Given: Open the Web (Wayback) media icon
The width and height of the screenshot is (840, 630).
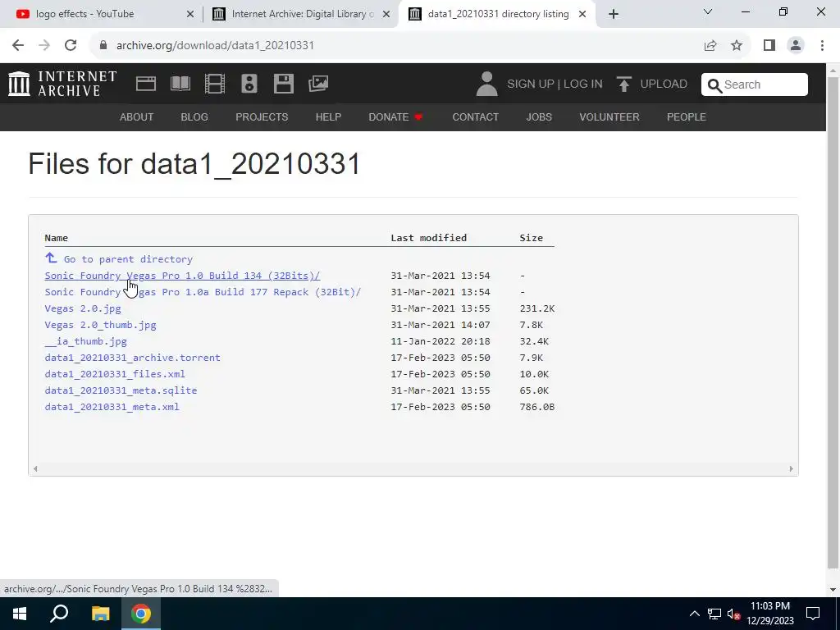Looking at the screenshot, I should click(146, 84).
